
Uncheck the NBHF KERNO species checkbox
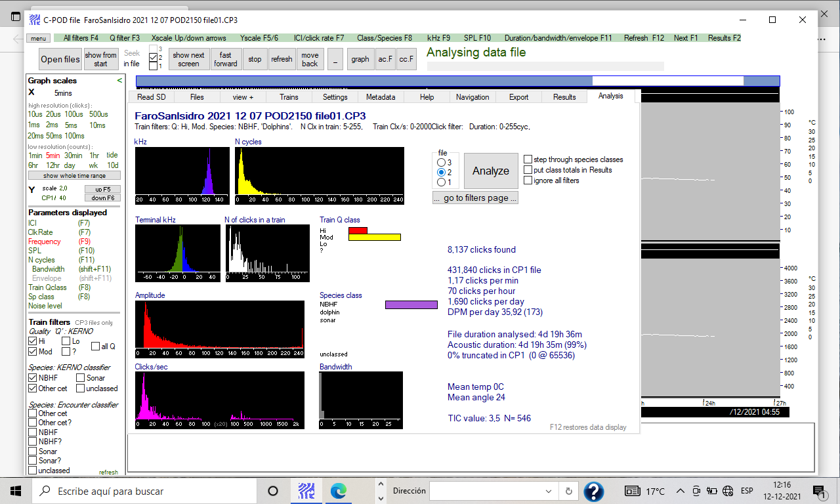click(33, 378)
